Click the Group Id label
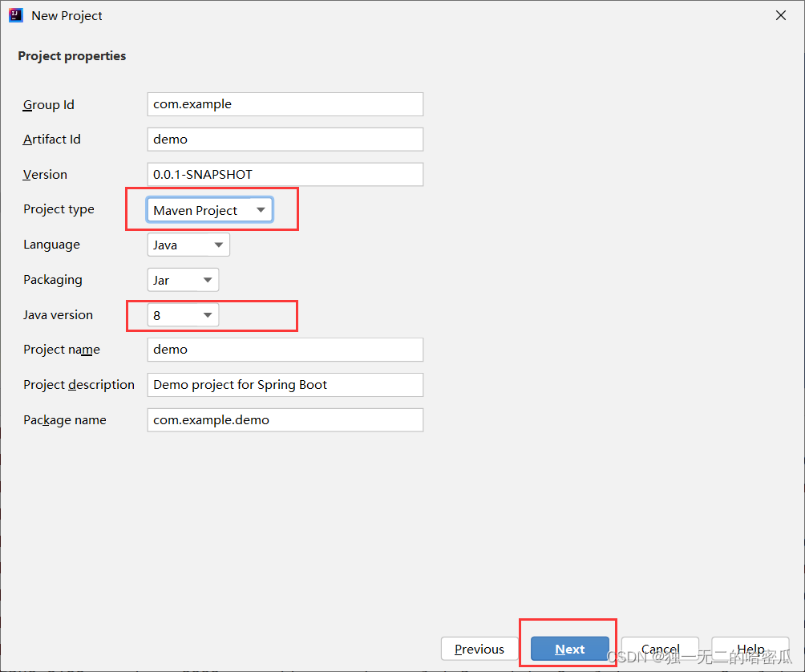The image size is (805, 672). coord(49,105)
